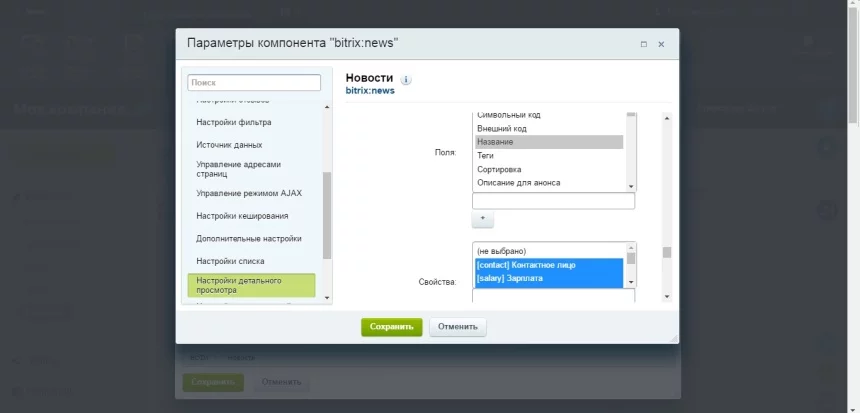Click the Сохранить button
Viewport: 860px width, 413px height.
pos(391,326)
